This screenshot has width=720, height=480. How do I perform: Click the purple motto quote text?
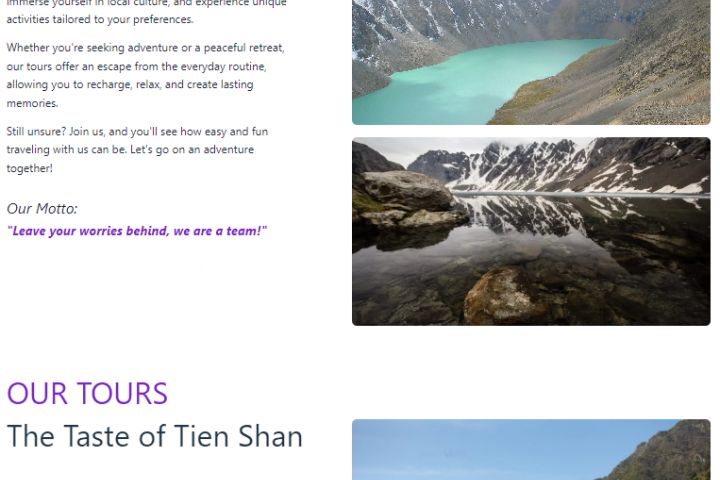tap(137, 231)
